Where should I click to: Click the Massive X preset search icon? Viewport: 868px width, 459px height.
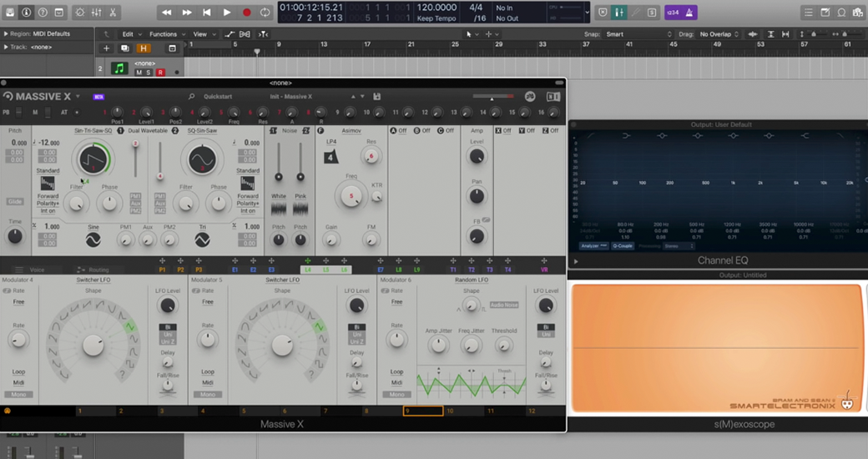pyautogui.click(x=191, y=96)
